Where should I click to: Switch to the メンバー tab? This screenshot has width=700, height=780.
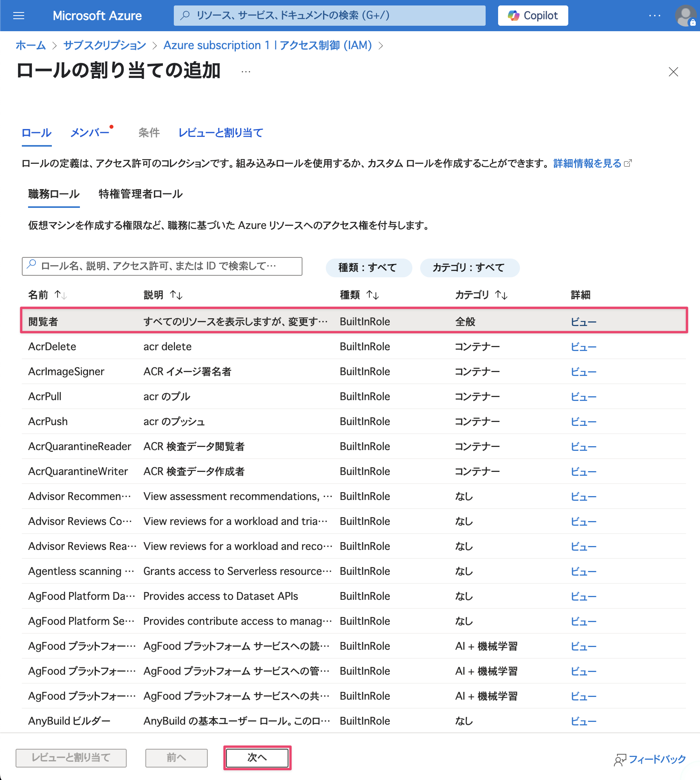coord(90,133)
